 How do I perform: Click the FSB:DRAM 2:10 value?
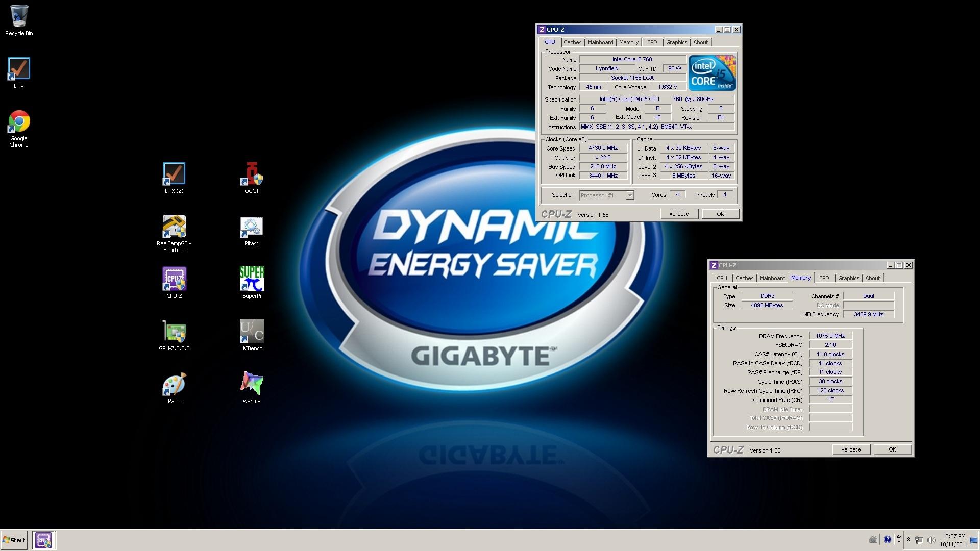point(830,345)
